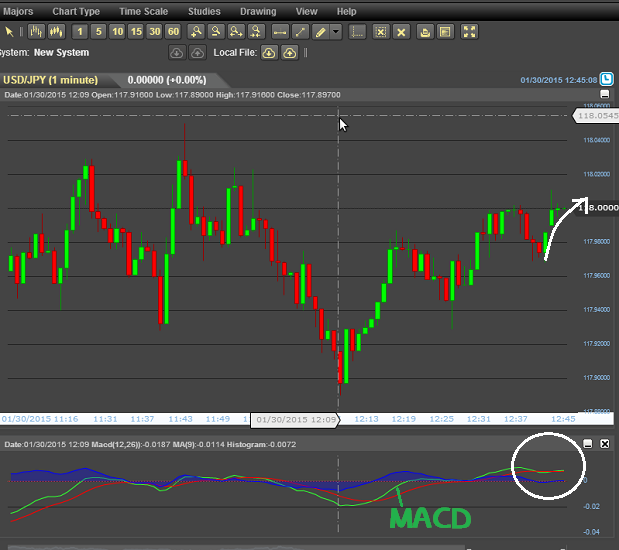
Task: Open the View menu
Action: click(x=307, y=11)
